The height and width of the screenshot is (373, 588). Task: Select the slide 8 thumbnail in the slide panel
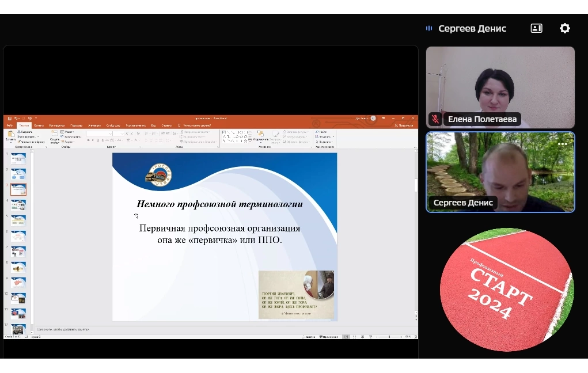(18, 268)
